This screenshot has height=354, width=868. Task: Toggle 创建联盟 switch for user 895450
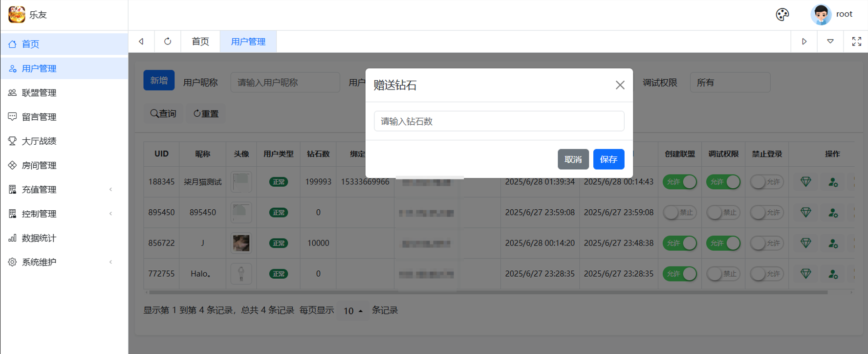pos(679,213)
